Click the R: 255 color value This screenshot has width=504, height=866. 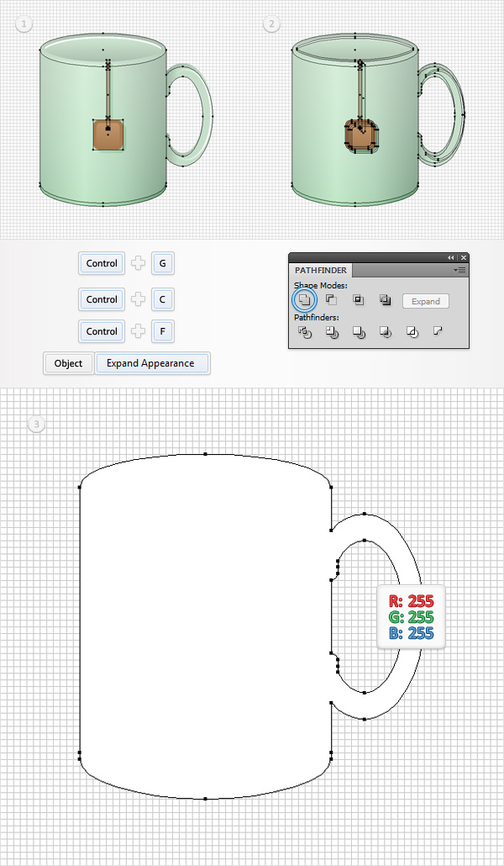click(412, 601)
